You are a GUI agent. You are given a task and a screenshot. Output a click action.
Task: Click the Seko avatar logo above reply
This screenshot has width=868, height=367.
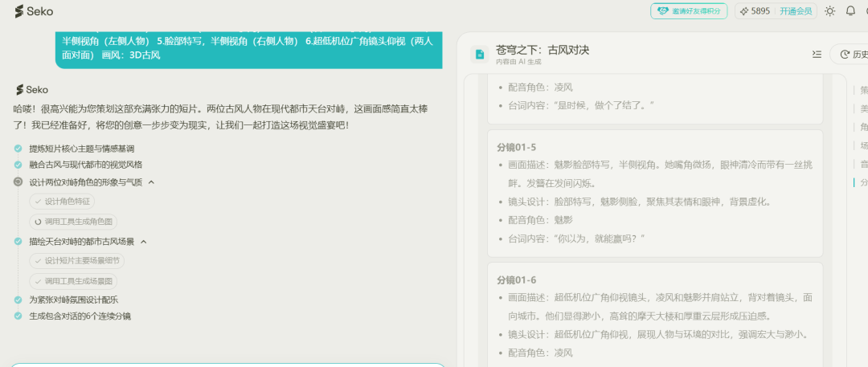[31, 90]
